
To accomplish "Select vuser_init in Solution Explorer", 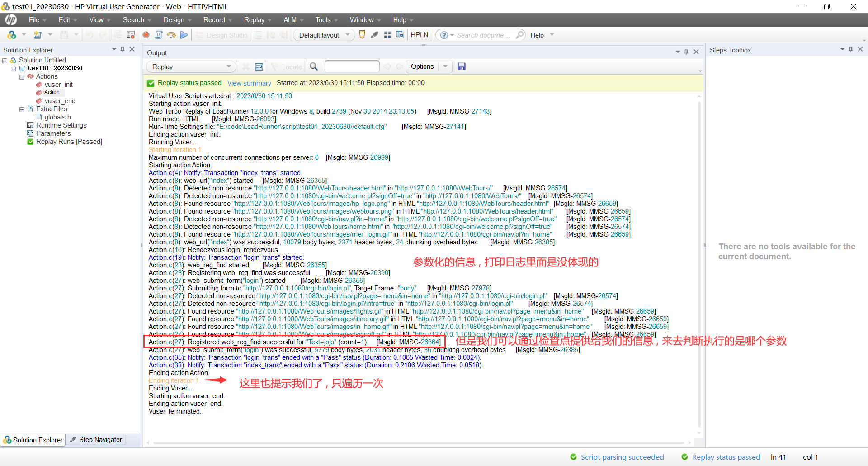I will click(58, 85).
